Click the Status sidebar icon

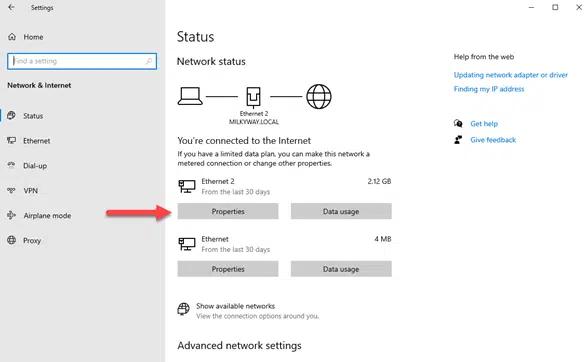click(x=12, y=116)
